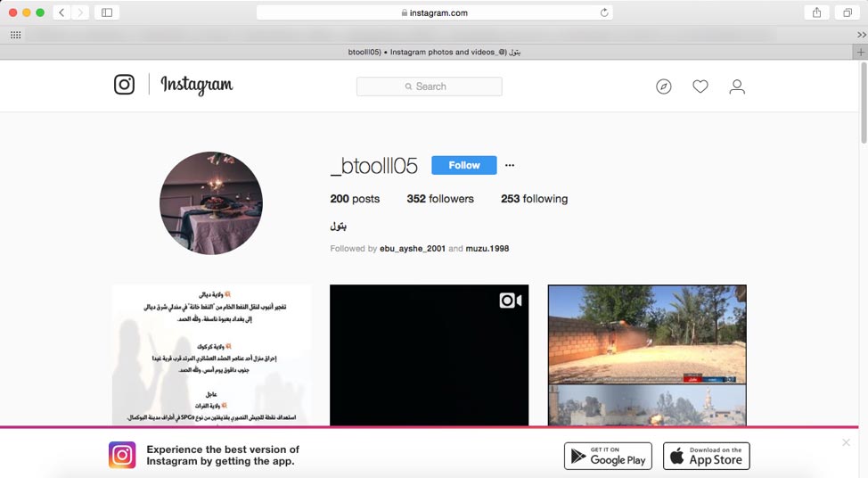Go back using the browser back arrow
Image resolution: width=868 pixels, height=478 pixels.
point(62,12)
